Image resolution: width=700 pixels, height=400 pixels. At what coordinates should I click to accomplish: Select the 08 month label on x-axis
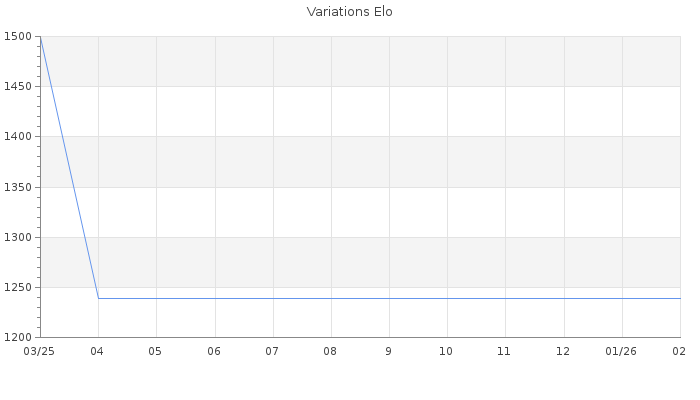click(x=330, y=352)
